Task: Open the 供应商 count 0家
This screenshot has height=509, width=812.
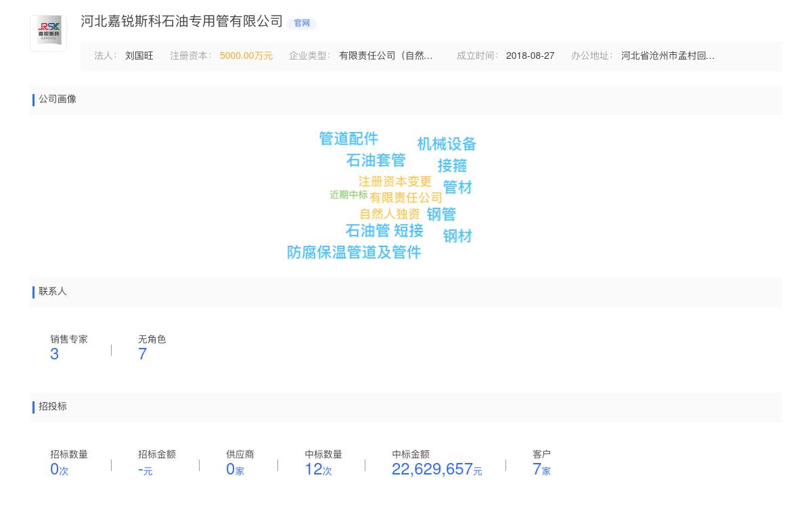Action: click(235, 469)
